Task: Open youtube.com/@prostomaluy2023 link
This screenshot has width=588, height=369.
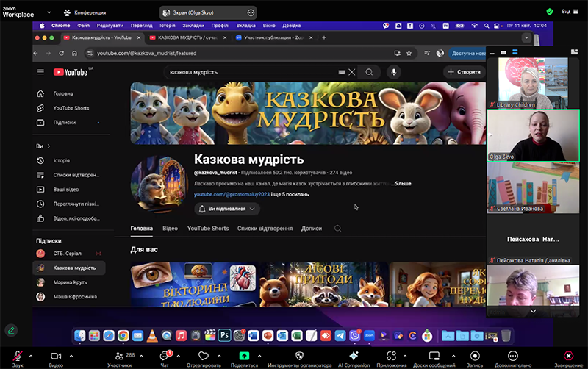Action: 232,194
